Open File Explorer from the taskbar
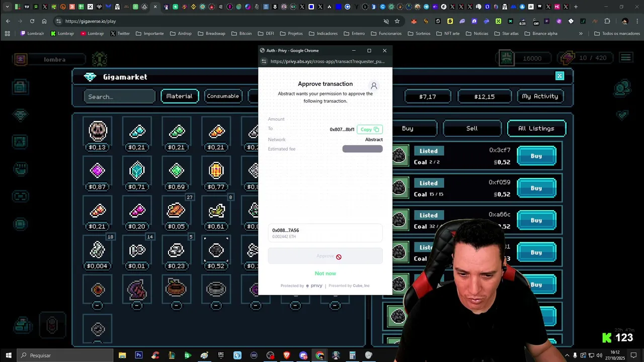 [122, 355]
